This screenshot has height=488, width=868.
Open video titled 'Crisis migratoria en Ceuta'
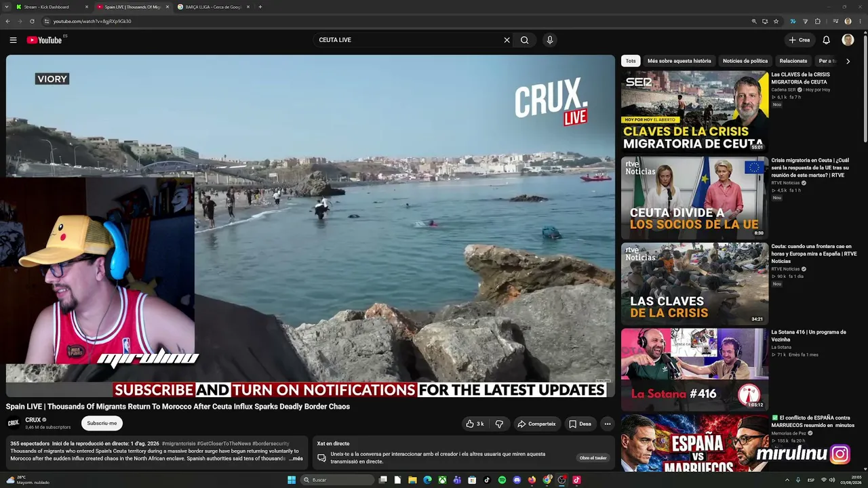click(x=810, y=167)
